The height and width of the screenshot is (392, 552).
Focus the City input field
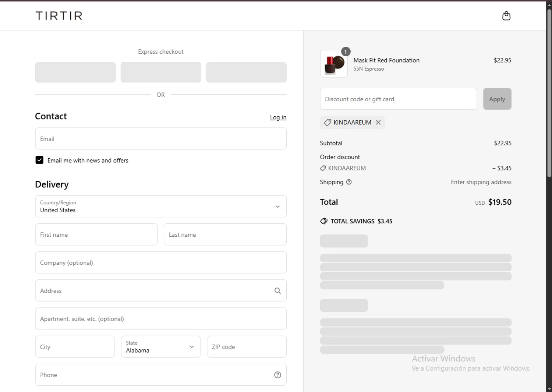75,347
